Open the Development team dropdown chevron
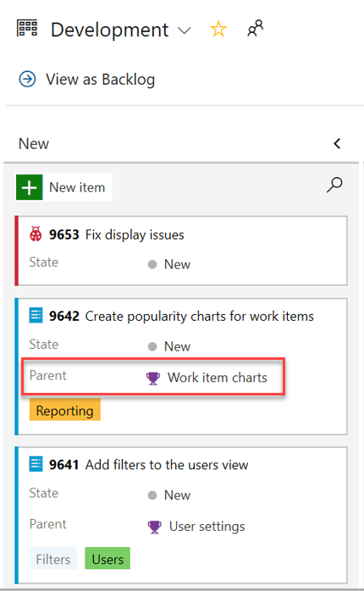 [185, 30]
